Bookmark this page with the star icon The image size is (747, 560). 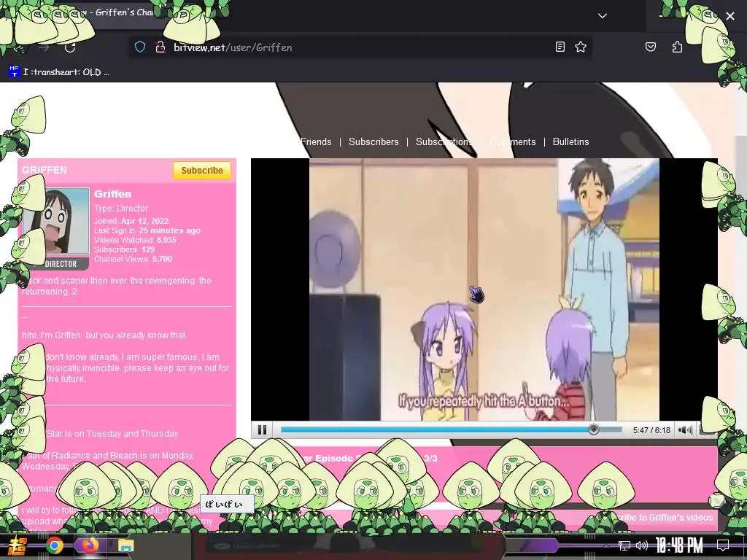580,47
